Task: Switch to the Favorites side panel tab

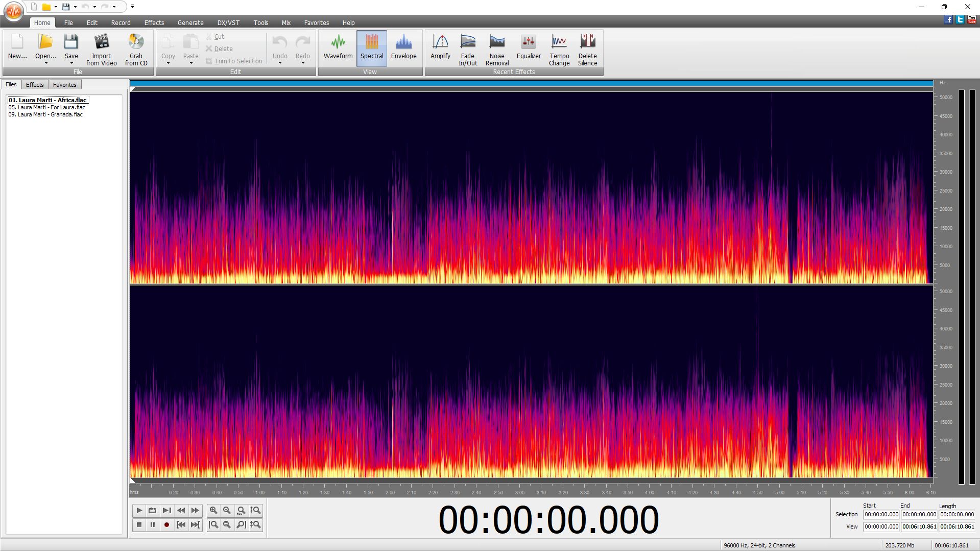Action: click(64, 85)
